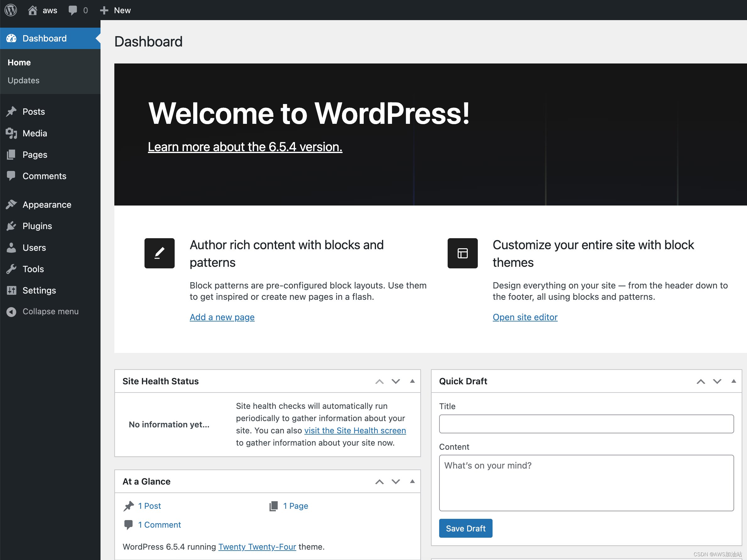Click the layout icon for block themes
The width and height of the screenshot is (747, 560).
462,253
